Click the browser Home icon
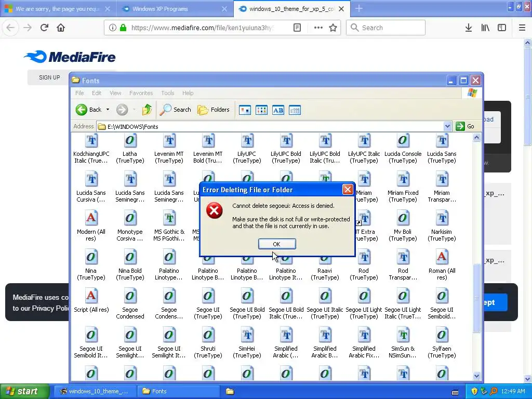Screen dimensions: 532x399 (61, 28)
